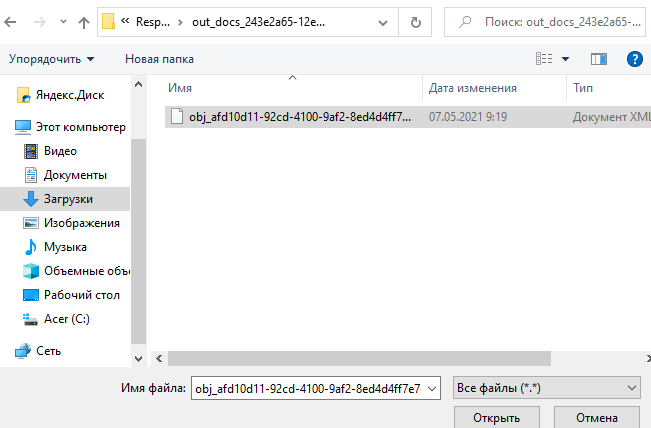Open the file type filter Все файлы

(547, 387)
